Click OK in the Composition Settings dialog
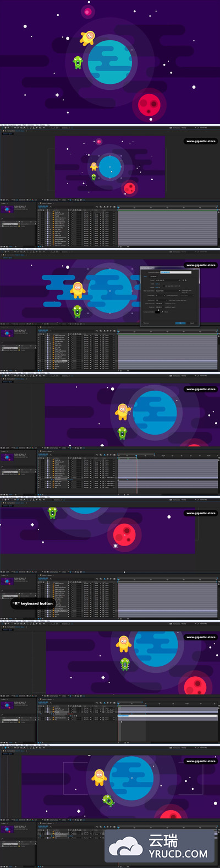 coord(180,323)
